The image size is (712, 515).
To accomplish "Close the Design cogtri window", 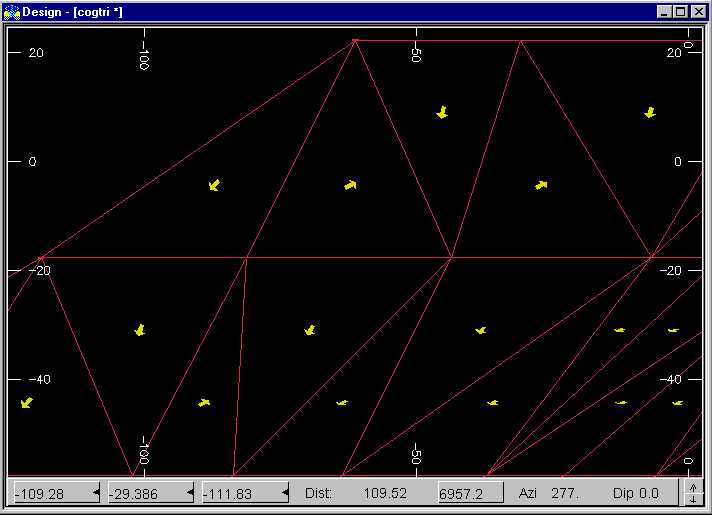I will pos(697,11).
